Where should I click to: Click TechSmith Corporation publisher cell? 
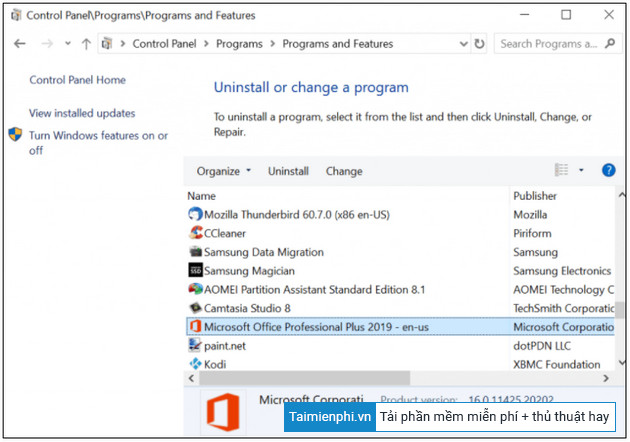point(564,309)
